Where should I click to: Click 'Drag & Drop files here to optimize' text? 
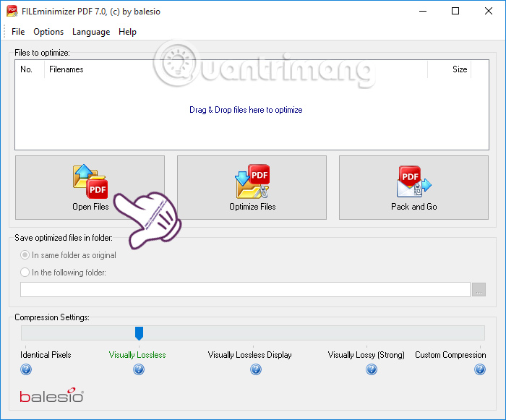(x=246, y=110)
